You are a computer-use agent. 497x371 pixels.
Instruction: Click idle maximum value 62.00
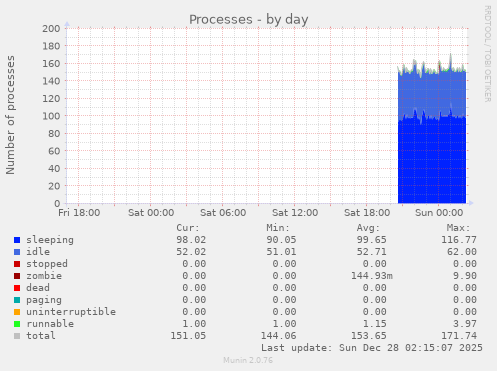(462, 252)
